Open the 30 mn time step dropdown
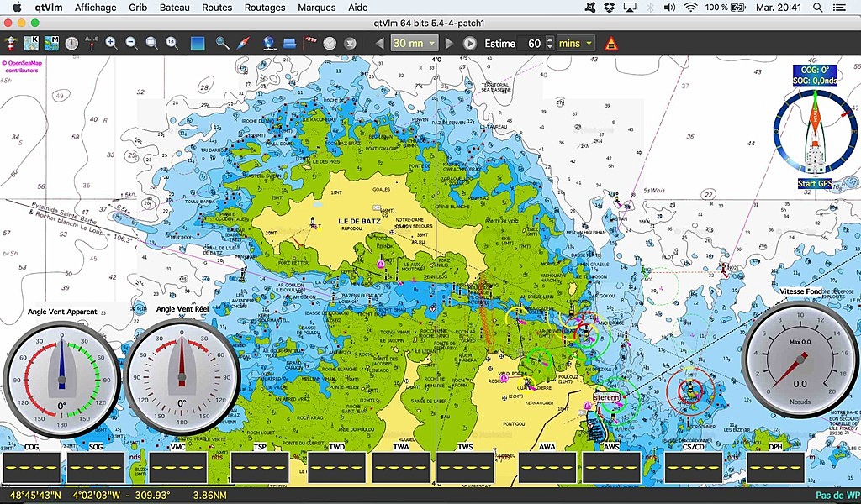 click(414, 44)
